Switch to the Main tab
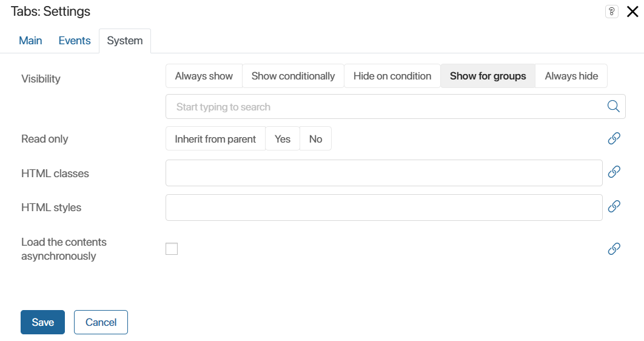644x341 pixels. point(30,41)
